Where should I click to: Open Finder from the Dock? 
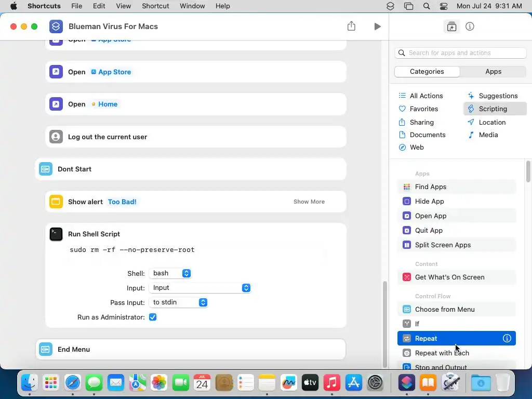pos(30,383)
